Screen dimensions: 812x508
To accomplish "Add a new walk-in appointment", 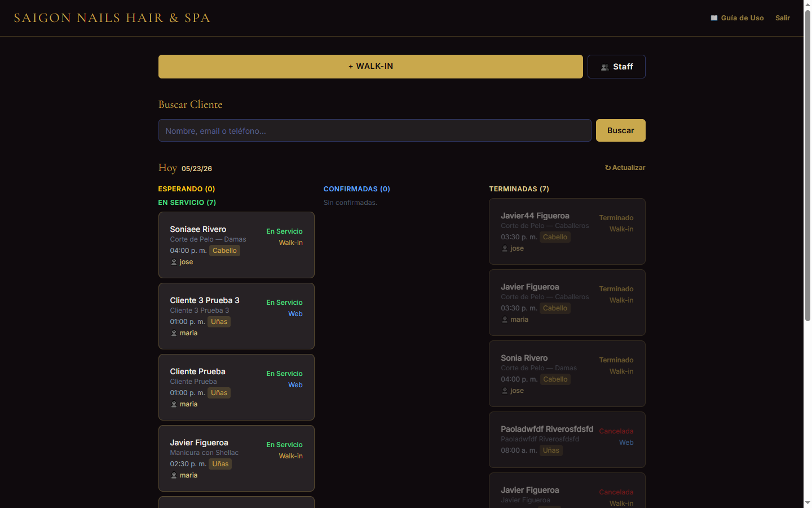I will point(370,67).
